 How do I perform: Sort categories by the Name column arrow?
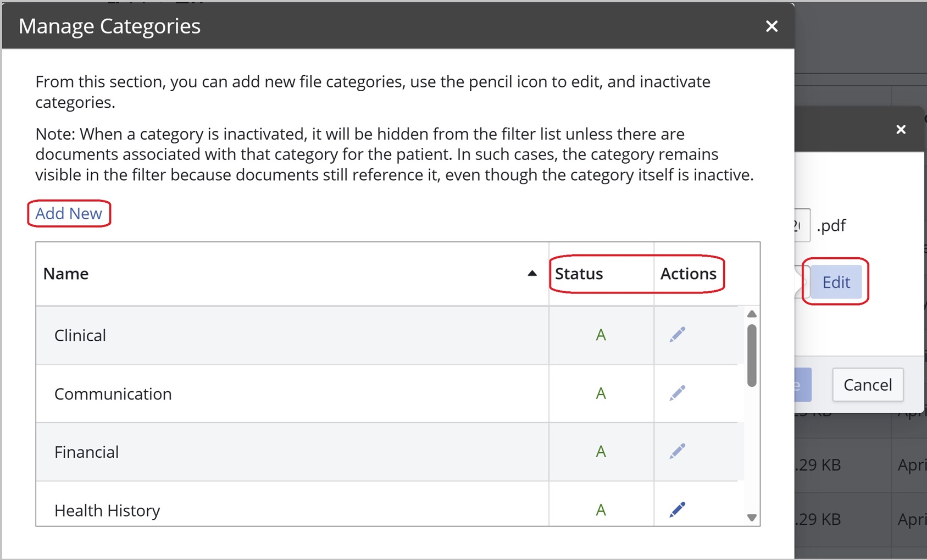tap(532, 274)
